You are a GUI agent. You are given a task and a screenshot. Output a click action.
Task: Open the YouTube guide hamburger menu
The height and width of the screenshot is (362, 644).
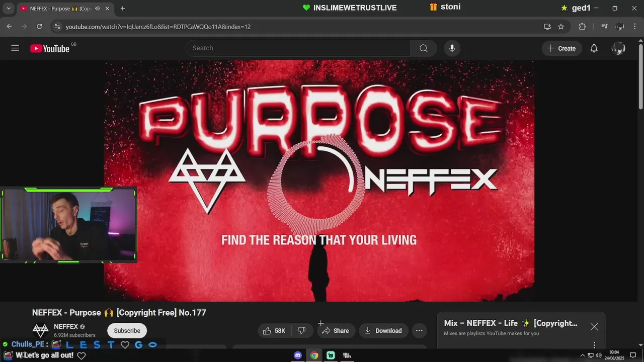[x=15, y=48]
